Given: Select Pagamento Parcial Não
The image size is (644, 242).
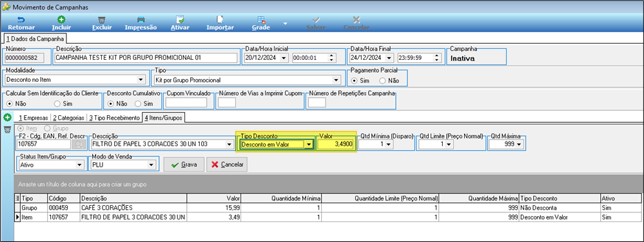Looking at the screenshot, I should 382,81.
